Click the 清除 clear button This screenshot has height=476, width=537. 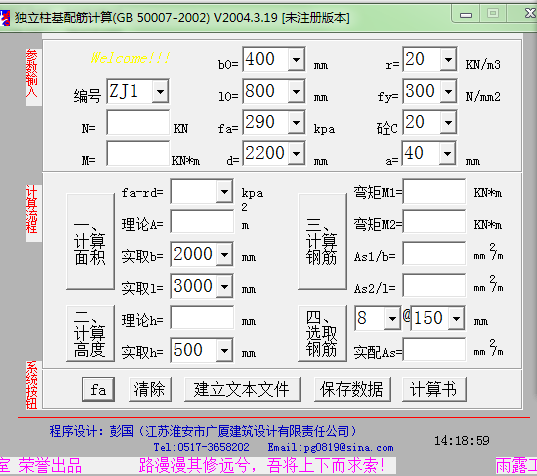click(x=150, y=390)
